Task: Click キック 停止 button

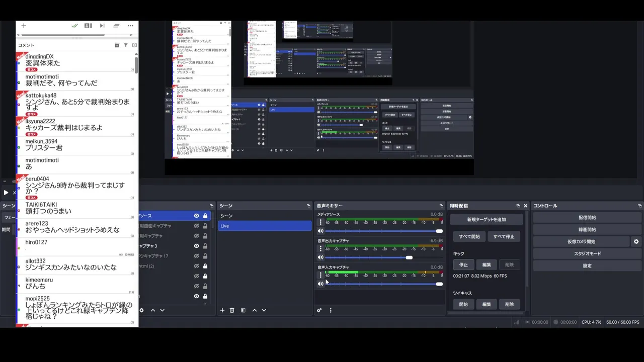Action: (463, 264)
